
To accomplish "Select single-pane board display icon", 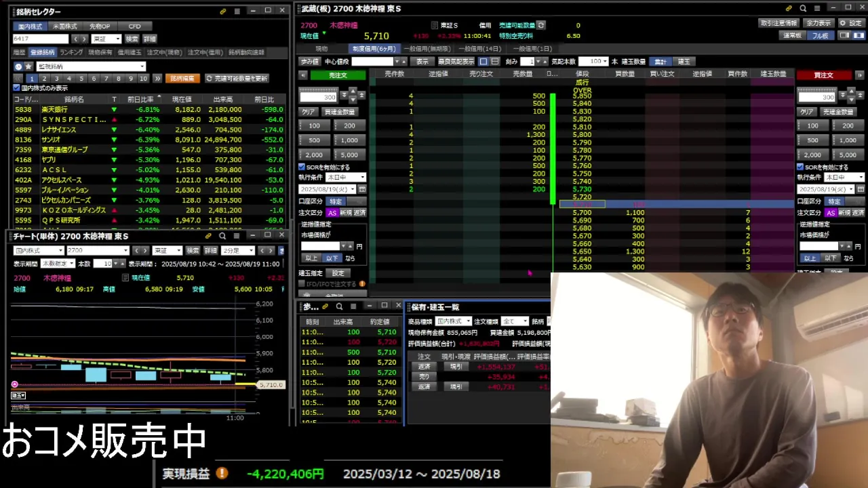I will tap(483, 61).
